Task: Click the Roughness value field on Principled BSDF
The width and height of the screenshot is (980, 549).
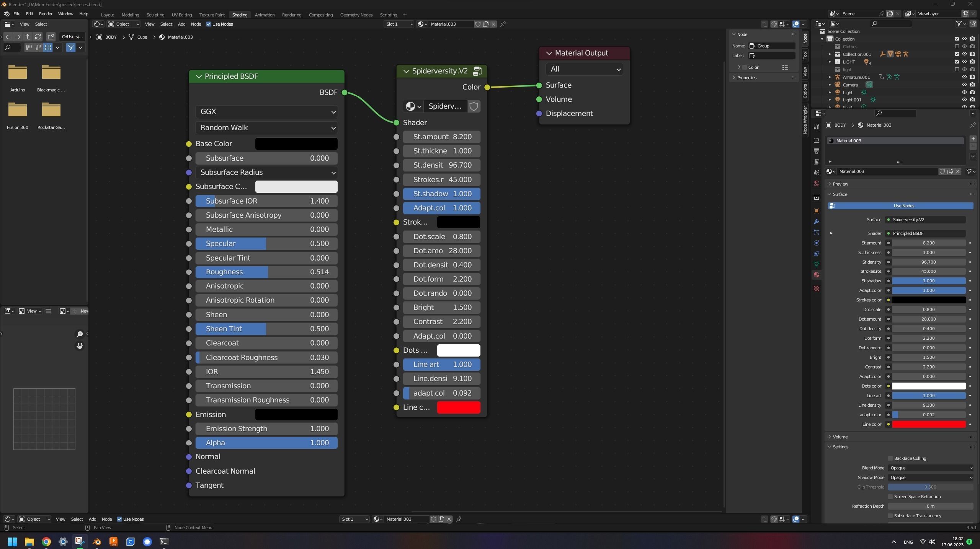Action: click(x=266, y=272)
